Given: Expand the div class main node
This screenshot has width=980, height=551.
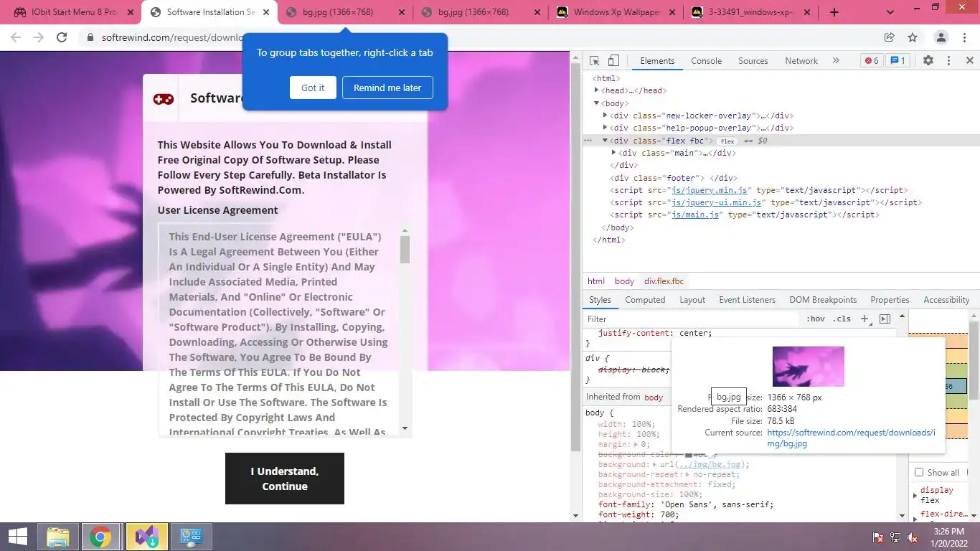Looking at the screenshot, I should [x=613, y=153].
